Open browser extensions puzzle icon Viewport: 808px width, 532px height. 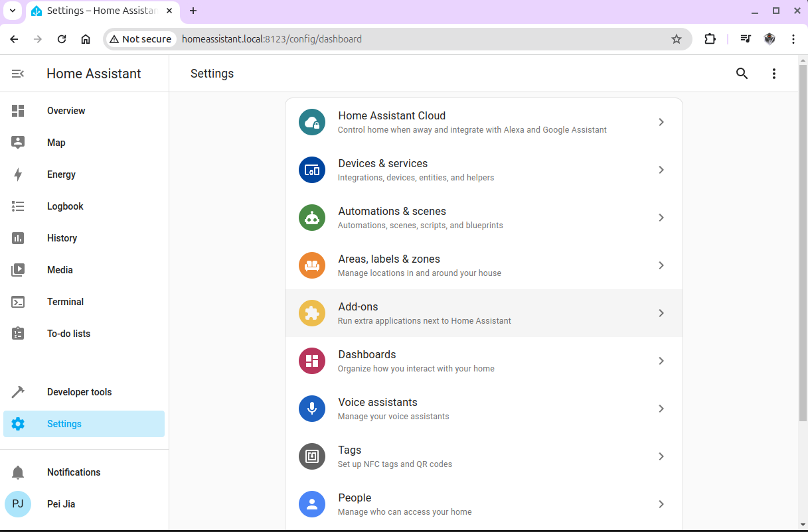click(710, 39)
